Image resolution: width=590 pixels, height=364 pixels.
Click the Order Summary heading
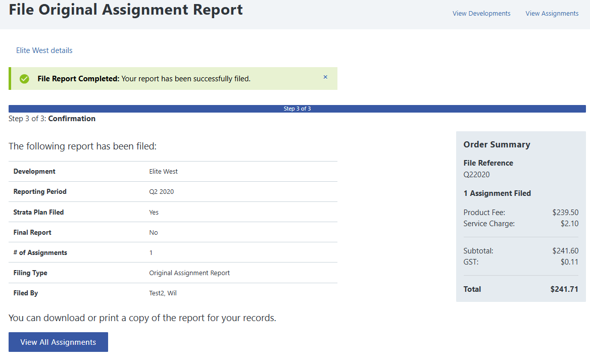(x=497, y=144)
